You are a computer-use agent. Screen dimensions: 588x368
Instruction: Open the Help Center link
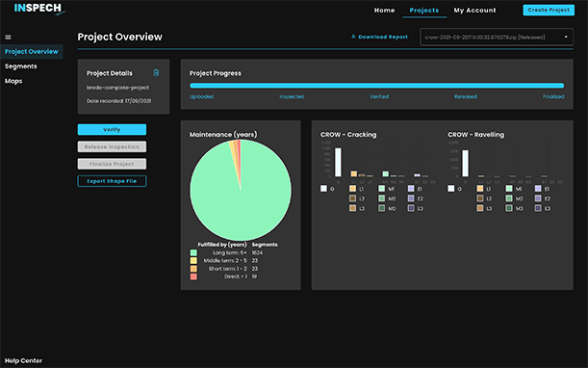point(23,360)
